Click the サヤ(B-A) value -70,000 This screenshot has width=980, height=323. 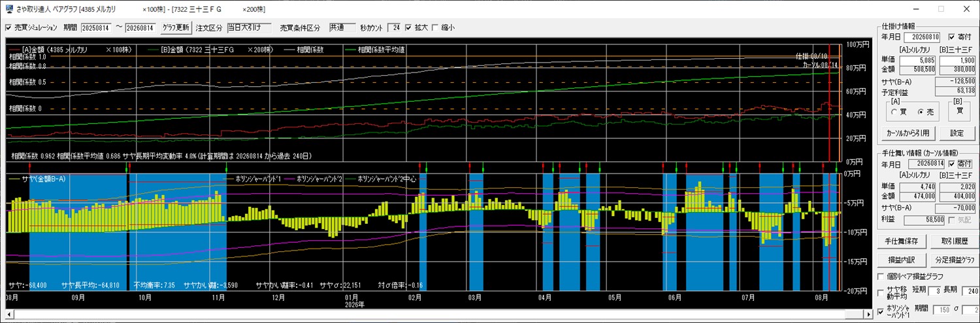(x=955, y=208)
